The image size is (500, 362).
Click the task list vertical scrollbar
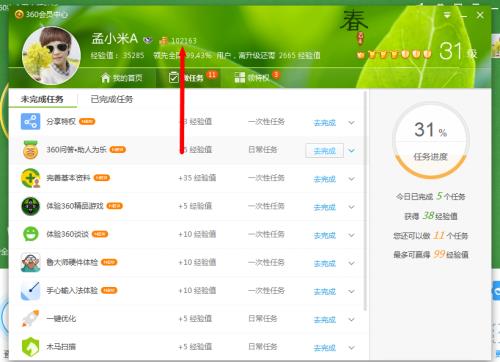click(x=365, y=200)
